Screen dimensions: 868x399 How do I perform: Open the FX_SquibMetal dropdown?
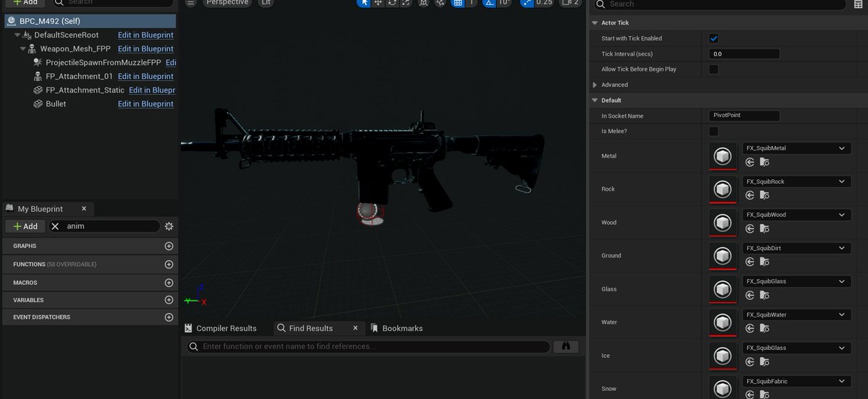tap(796, 148)
